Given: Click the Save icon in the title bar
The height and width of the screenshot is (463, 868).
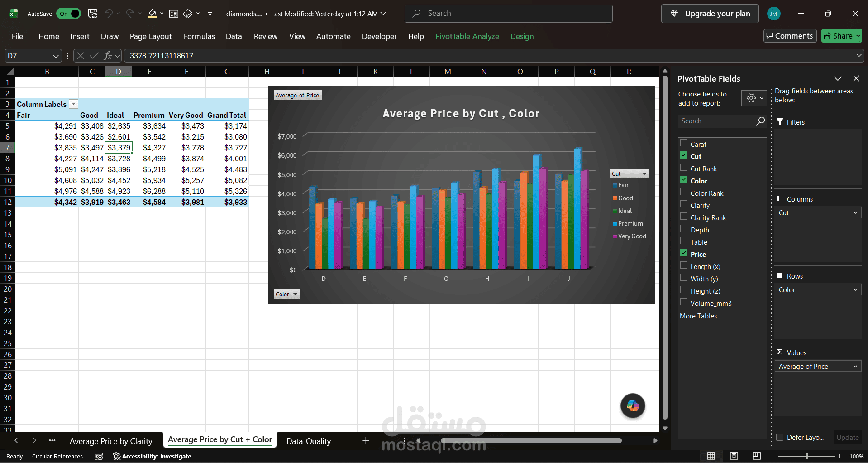Looking at the screenshot, I should (x=93, y=14).
